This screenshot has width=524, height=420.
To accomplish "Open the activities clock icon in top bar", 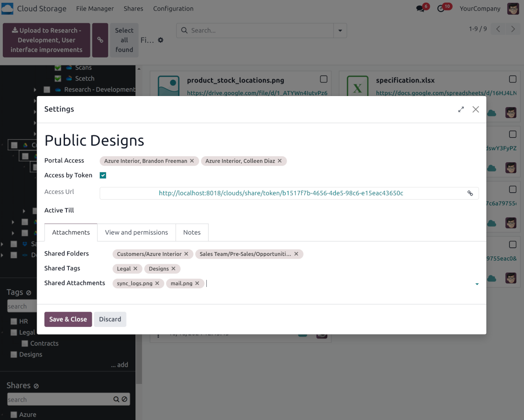I will point(441,9).
